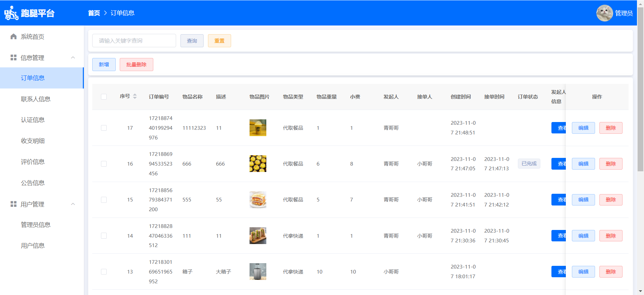Image resolution: width=644 pixels, height=295 pixels.
Task: View initiator info for order row 15
Action: 559,200
